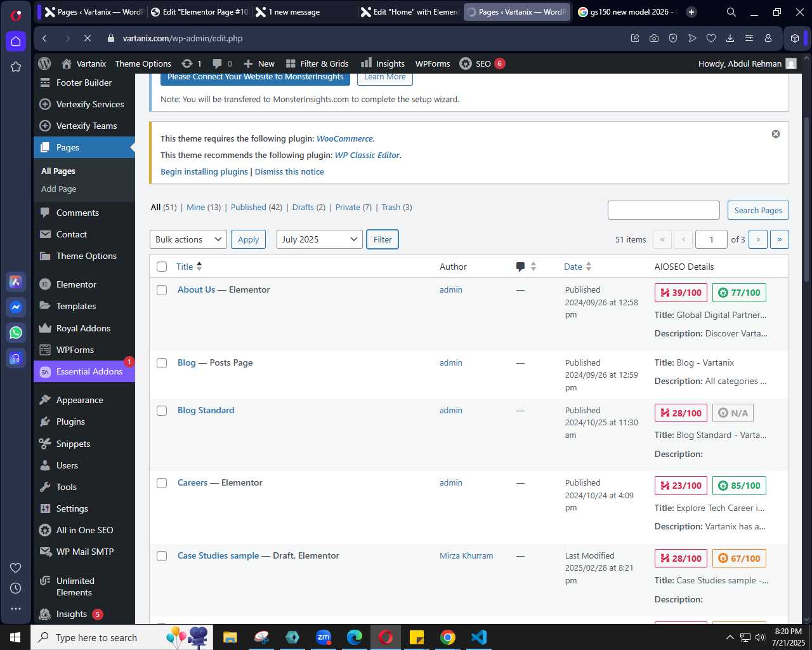This screenshot has height=650, width=812.
Task: Click Learn More MonsterInsights button
Action: click(x=384, y=77)
